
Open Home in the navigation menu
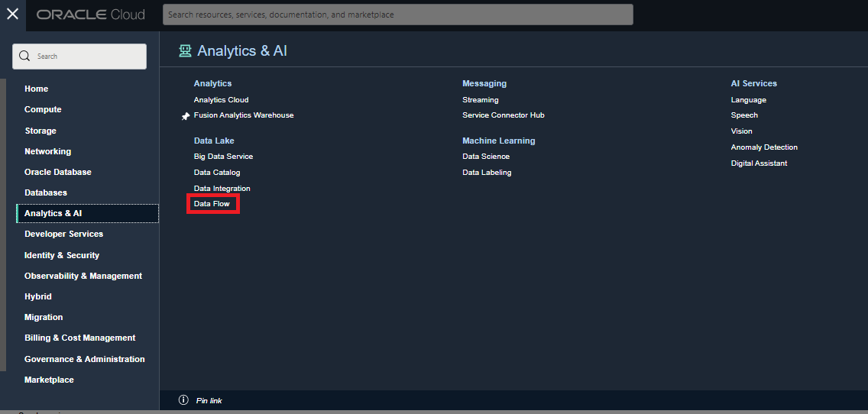(x=37, y=89)
